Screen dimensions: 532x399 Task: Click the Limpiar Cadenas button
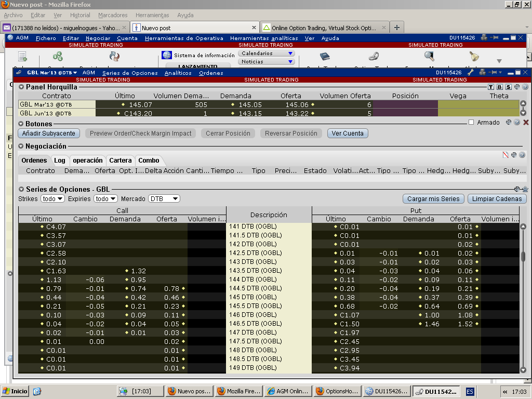[497, 199]
